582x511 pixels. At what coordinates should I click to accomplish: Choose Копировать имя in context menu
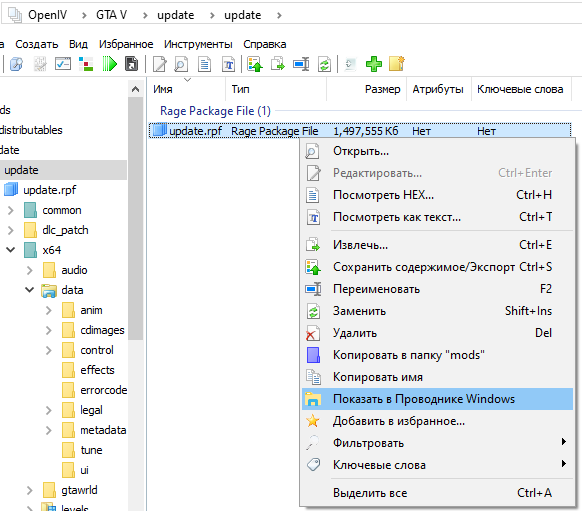click(x=438, y=377)
